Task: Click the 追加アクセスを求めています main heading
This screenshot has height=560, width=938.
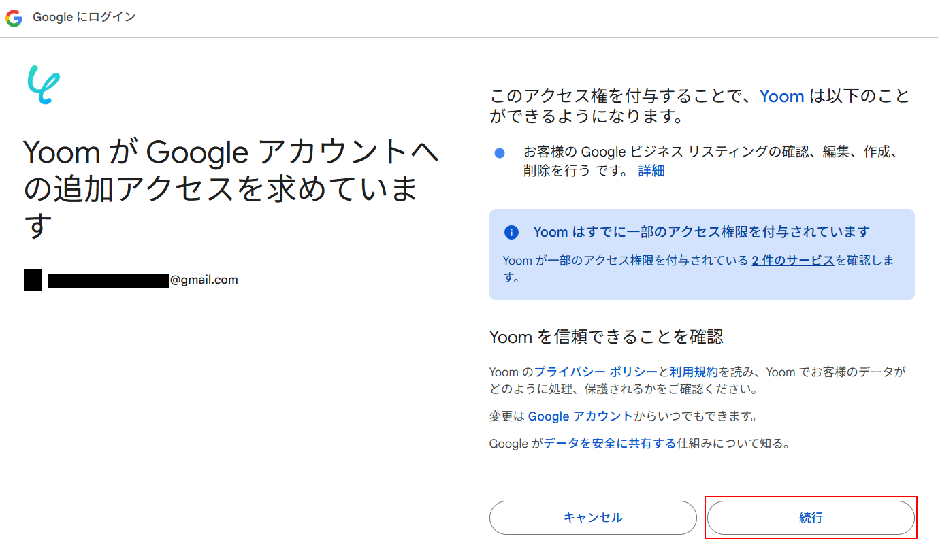Action: click(231, 188)
